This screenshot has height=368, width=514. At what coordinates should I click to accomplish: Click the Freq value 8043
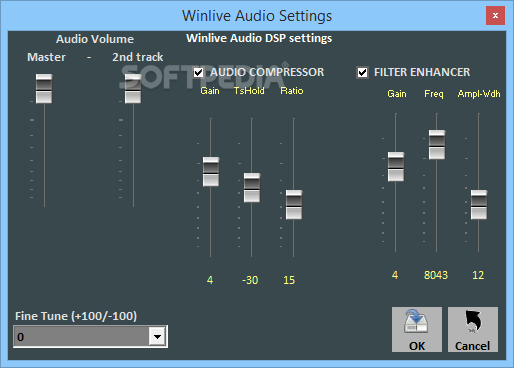(436, 275)
